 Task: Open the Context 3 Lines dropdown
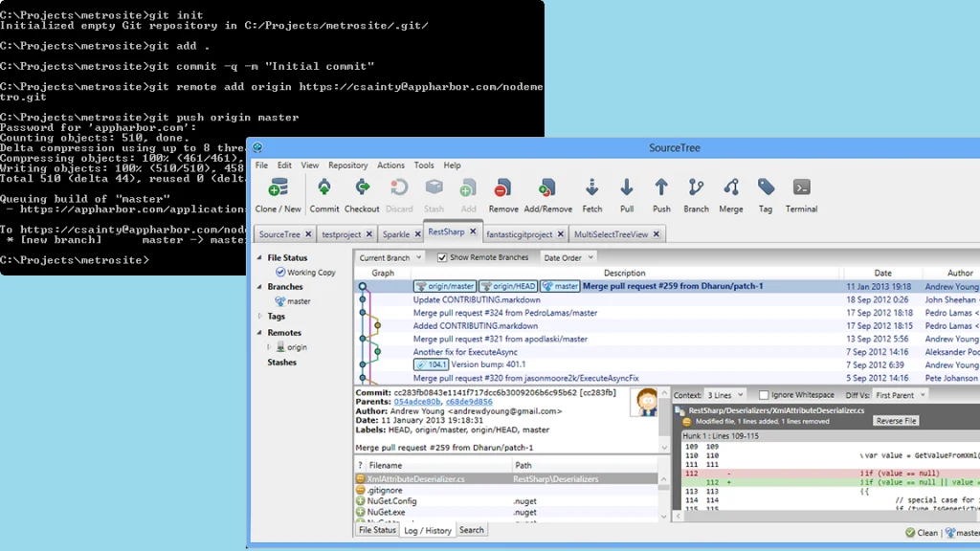[724, 395]
